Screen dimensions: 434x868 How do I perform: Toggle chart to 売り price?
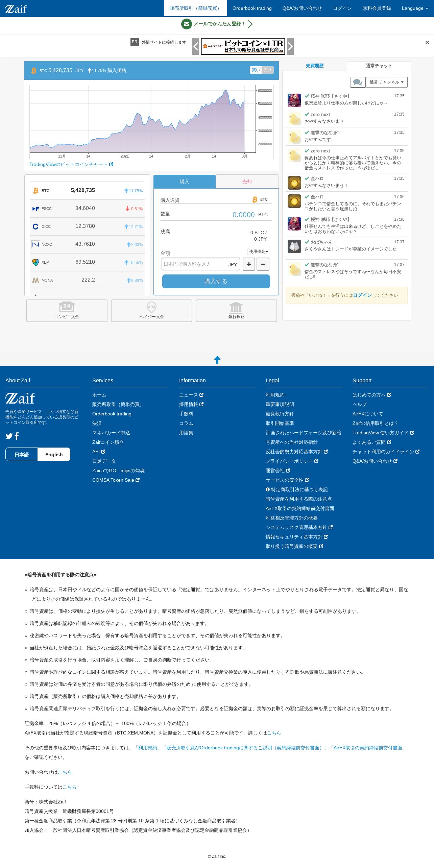267,70
